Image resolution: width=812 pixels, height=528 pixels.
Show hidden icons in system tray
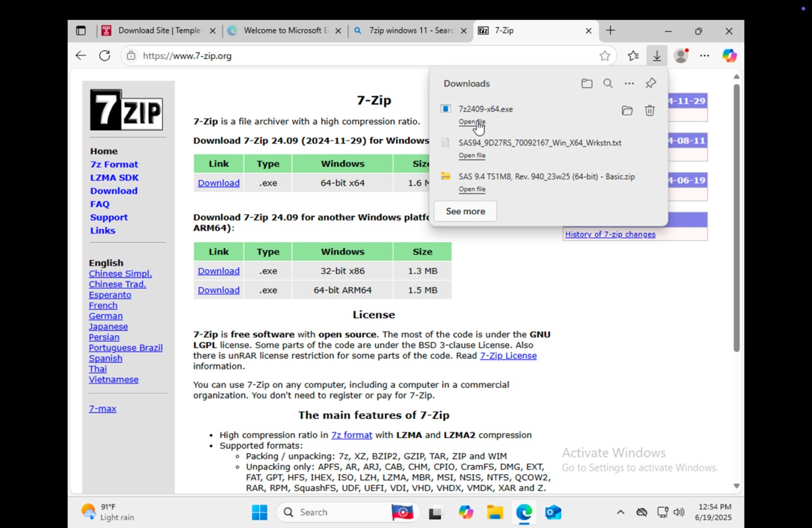tap(621, 512)
